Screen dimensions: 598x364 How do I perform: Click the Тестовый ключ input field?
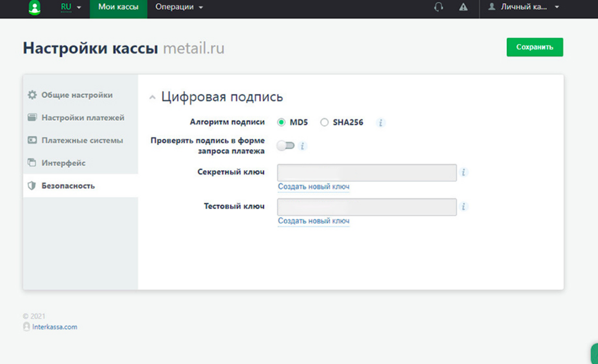[x=367, y=207]
